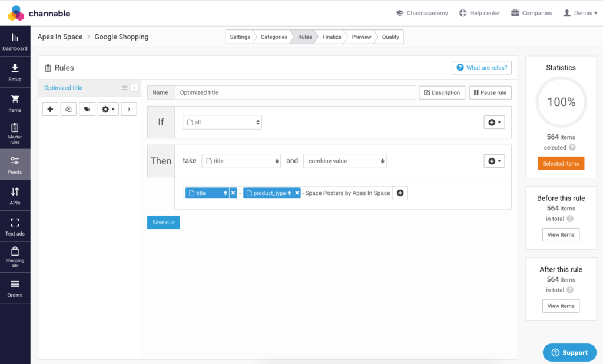Switch to the Preview step tab
The height and width of the screenshot is (364, 603).
361,37
